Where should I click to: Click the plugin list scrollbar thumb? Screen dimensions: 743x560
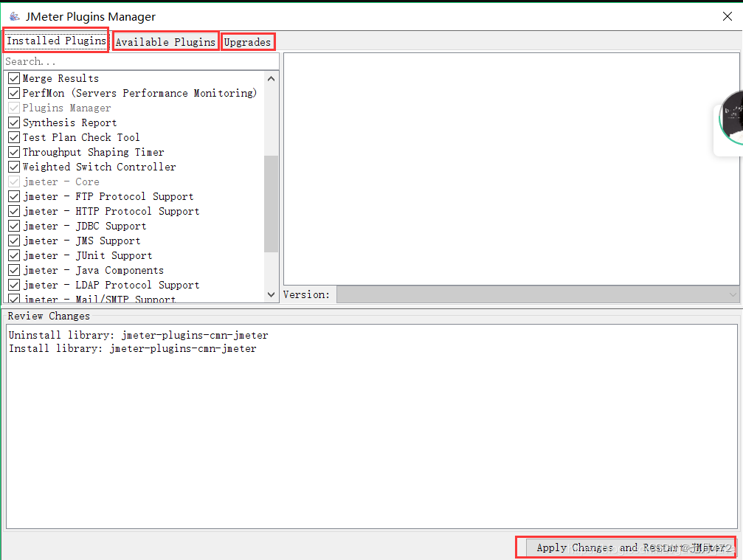271,204
